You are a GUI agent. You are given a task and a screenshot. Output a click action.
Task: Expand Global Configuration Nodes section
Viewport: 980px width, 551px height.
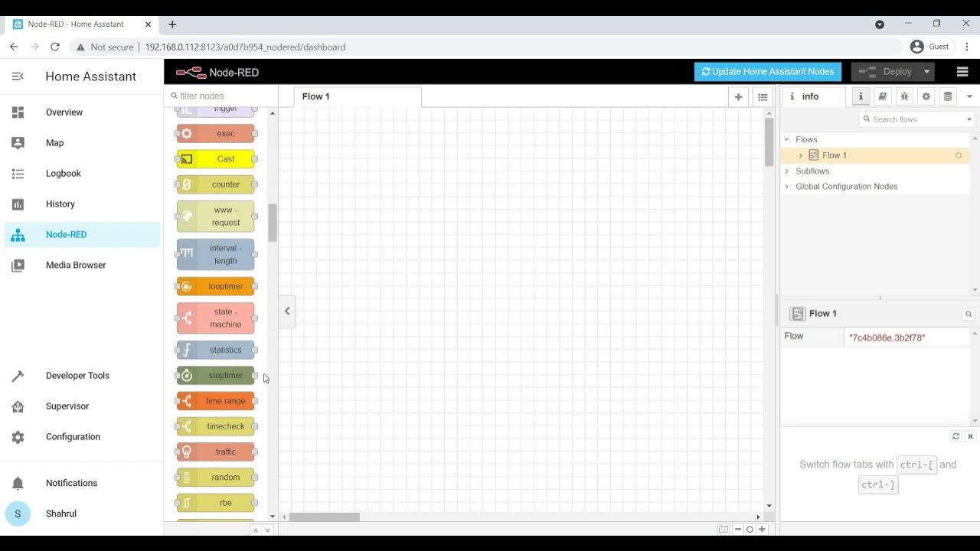(786, 187)
